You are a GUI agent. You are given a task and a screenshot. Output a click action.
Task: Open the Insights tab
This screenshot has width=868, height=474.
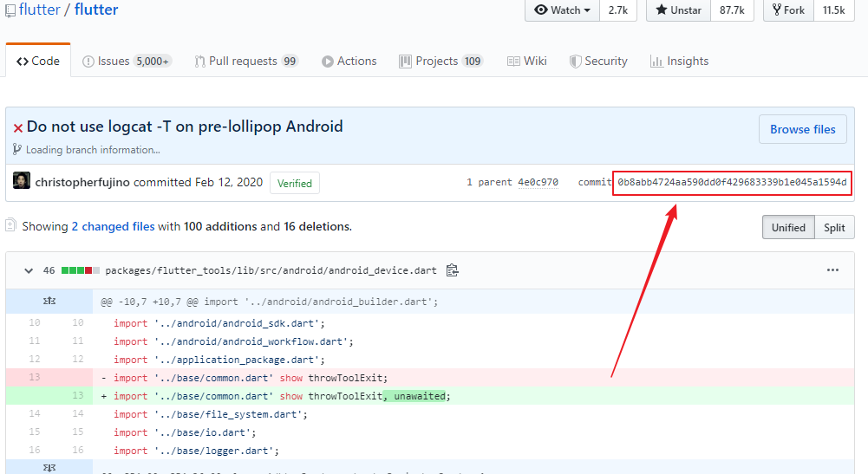click(x=679, y=62)
